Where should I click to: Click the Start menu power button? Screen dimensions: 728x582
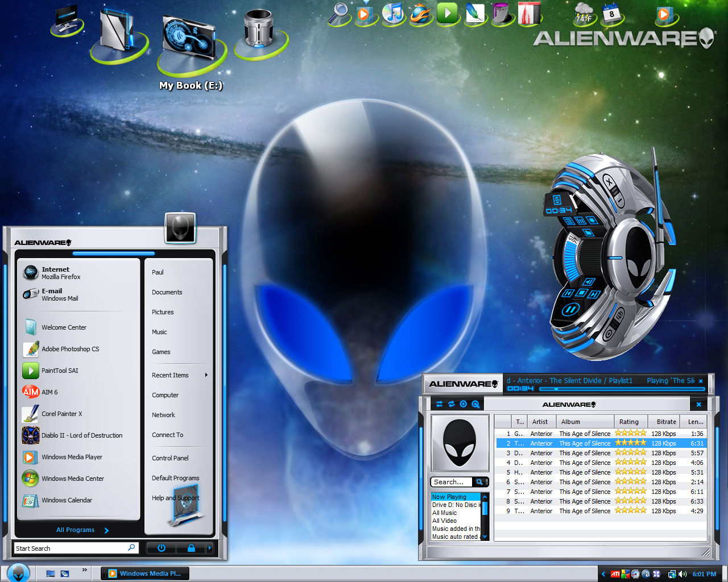tap(161, 548)
